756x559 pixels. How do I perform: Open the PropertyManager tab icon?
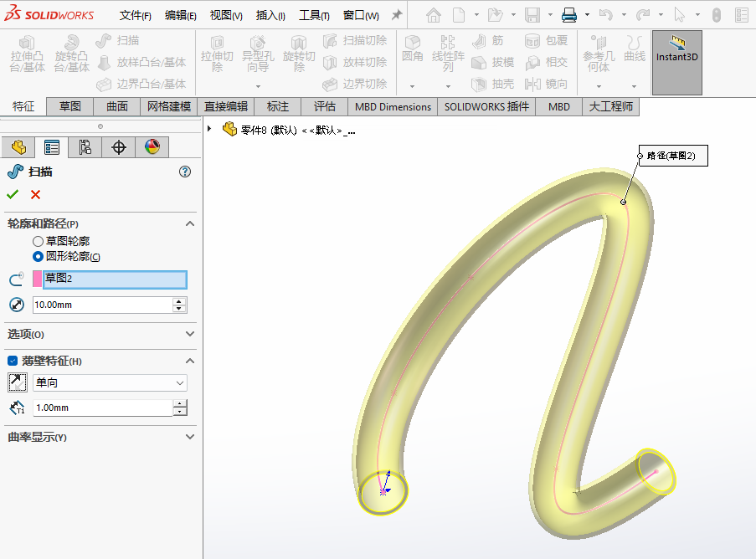click(x=52, y=147)
